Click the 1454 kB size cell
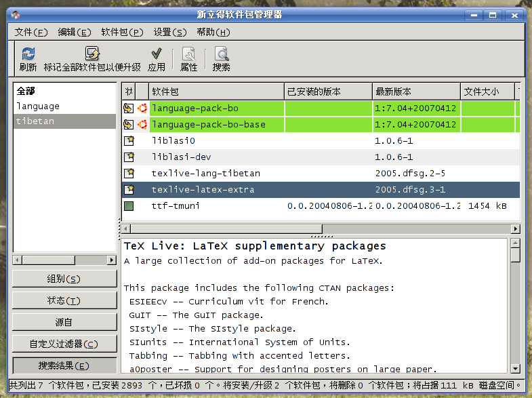Screen dimensions: 532x398 pos(487,206)
